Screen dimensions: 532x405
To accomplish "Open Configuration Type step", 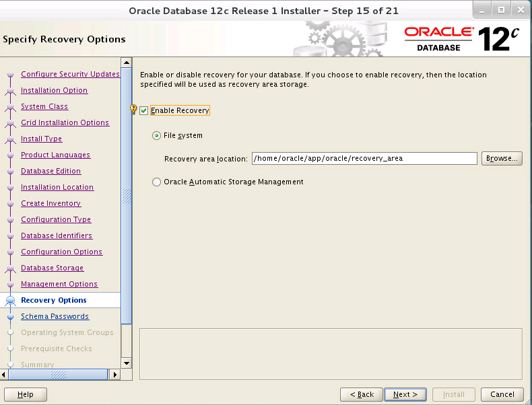I will coord(56,219).
